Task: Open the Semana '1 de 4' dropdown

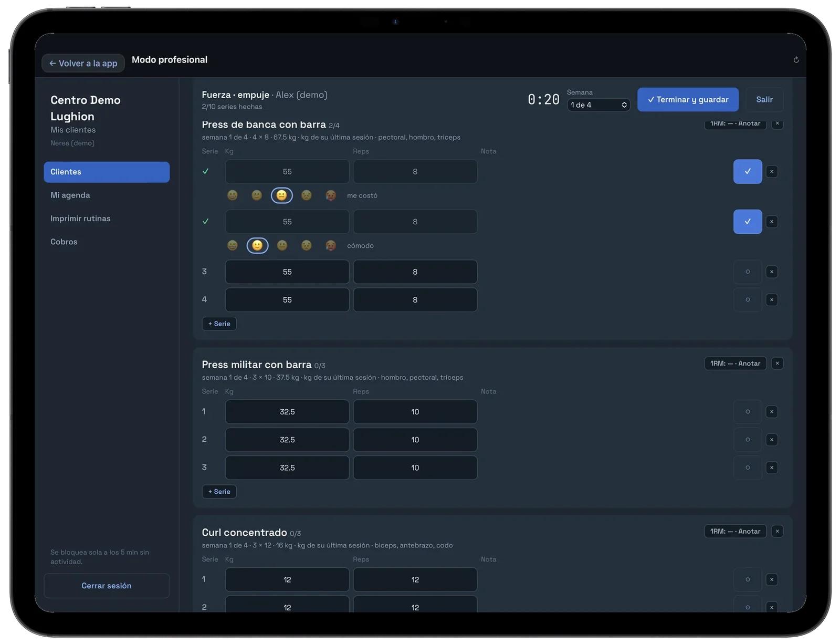Action: [598, 105]
